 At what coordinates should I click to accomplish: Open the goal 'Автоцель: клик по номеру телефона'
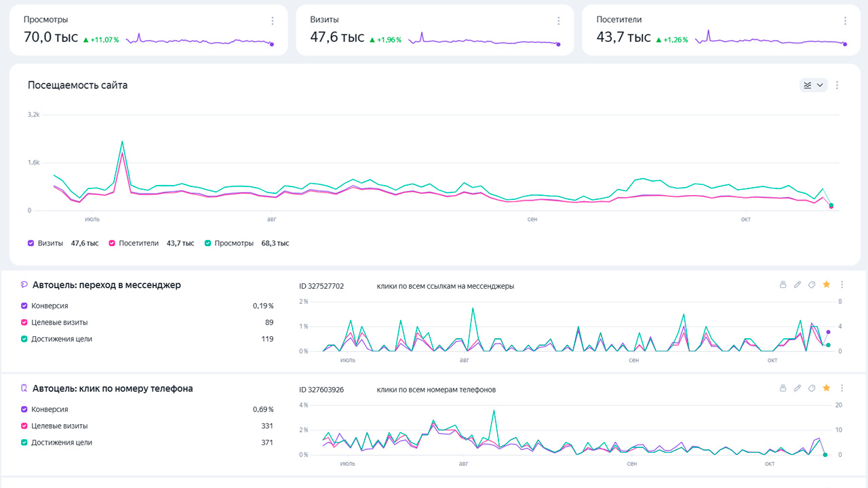coord(113,389)
